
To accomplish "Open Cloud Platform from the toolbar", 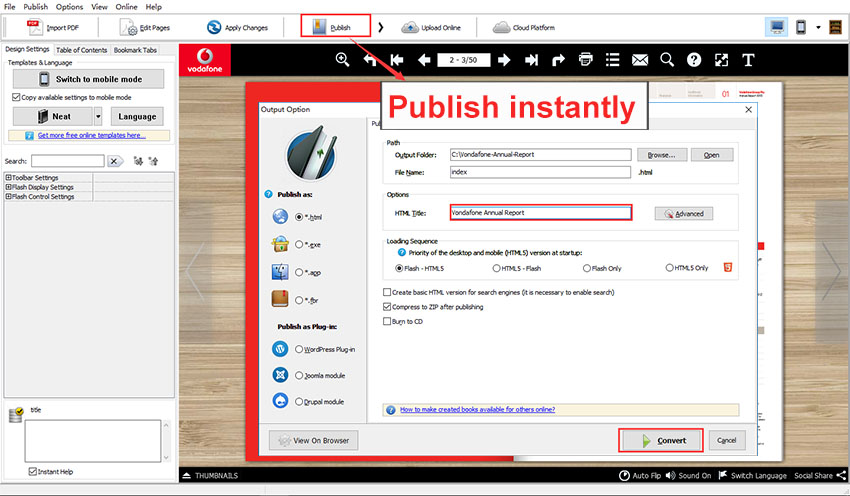I will pos(524,27).
